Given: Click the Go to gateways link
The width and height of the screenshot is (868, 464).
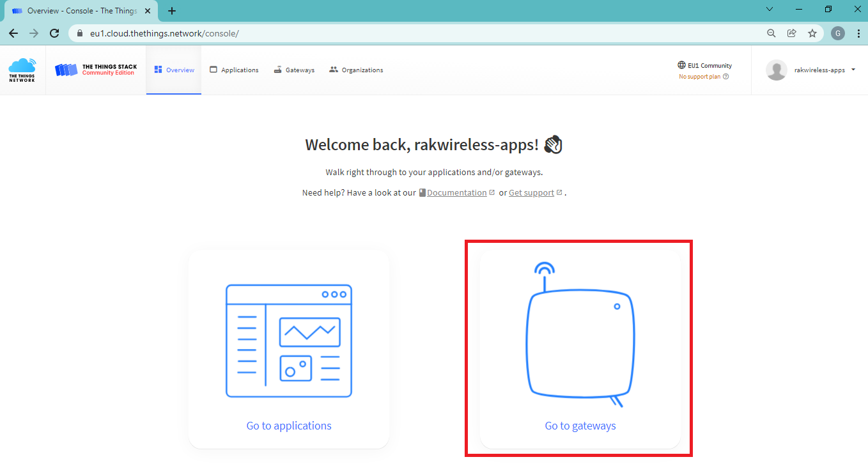Looking at the screenshot, I should 580,426.
